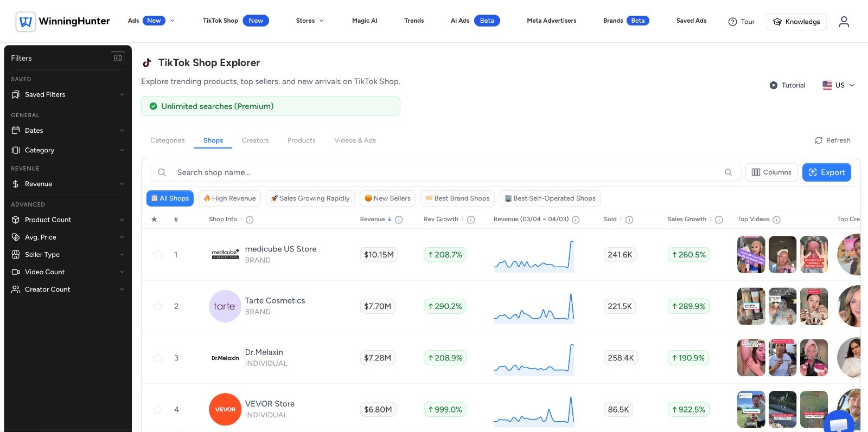Click the Columns button
The height and width of the screenshot is (432, 868).
[x=771, y=172]
